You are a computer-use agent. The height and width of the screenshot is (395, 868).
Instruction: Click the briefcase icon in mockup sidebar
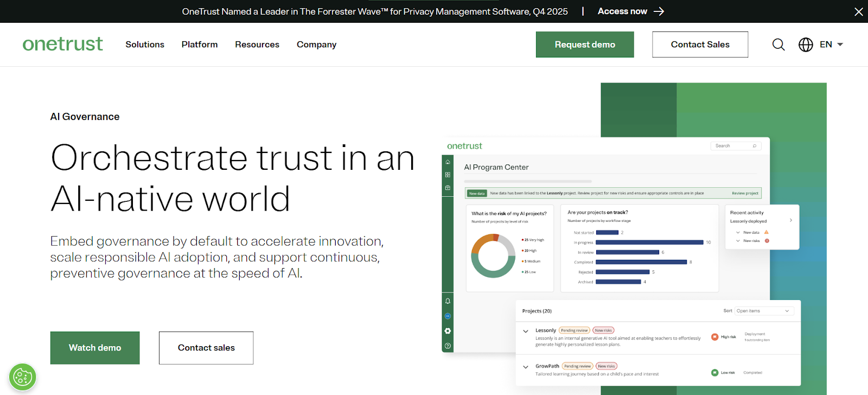448,188
